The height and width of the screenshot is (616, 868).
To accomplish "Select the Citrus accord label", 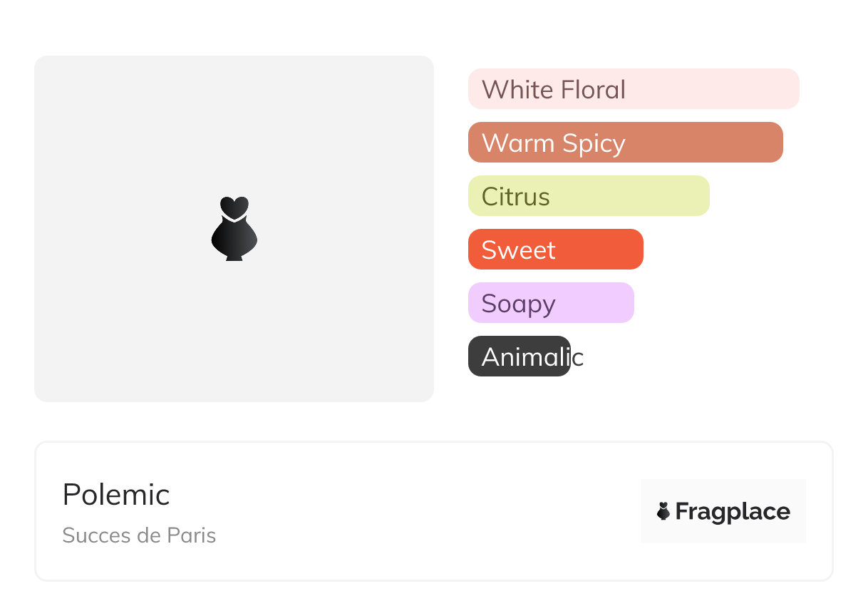I will (516, 197).
